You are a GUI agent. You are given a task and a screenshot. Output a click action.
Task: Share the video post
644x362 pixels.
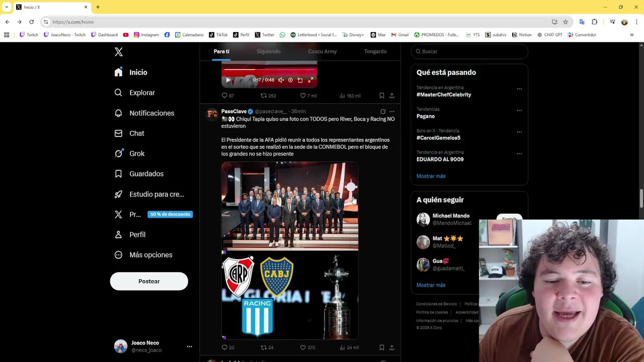[391, 96]
